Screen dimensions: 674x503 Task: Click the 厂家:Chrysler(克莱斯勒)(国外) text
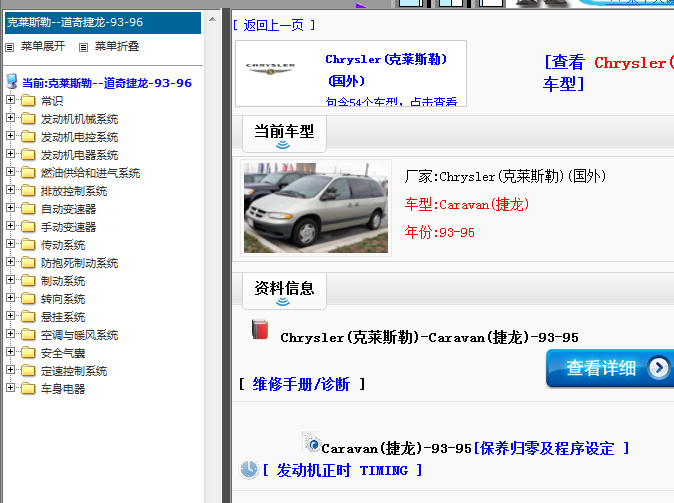(505, 176)
